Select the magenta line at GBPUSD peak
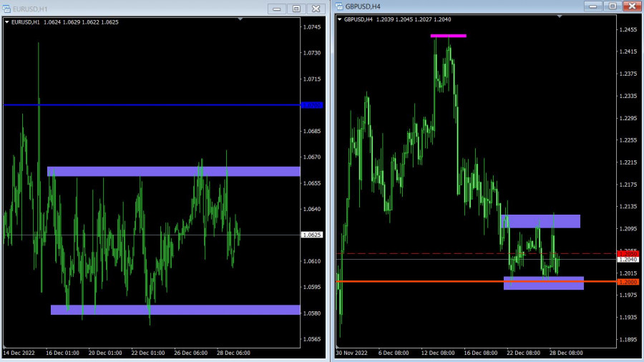644x362 pixels. [448, 35]
